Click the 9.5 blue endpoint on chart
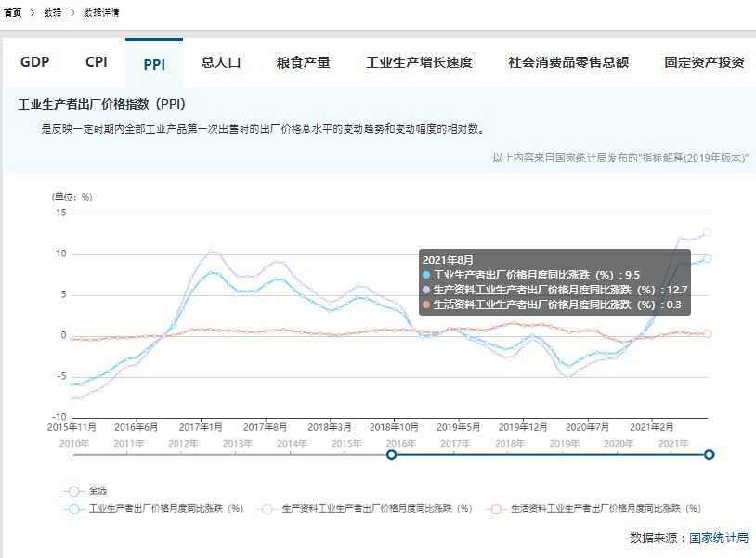 pyautogui.click(x=707, y=258)
